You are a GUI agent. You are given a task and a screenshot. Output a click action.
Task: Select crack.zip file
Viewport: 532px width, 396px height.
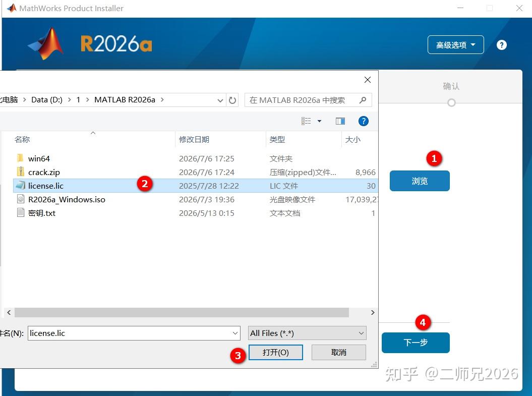44,172
